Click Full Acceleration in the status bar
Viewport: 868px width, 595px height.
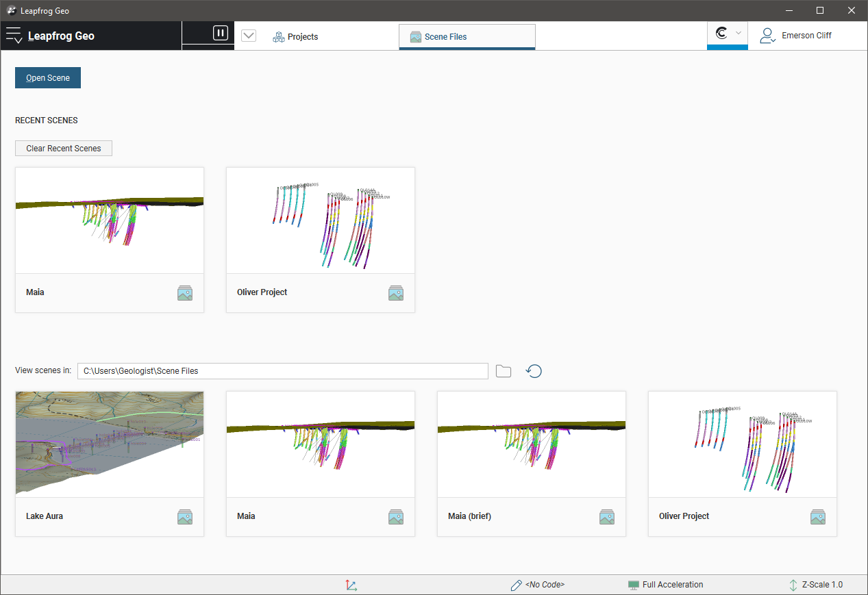coord(665,585)
